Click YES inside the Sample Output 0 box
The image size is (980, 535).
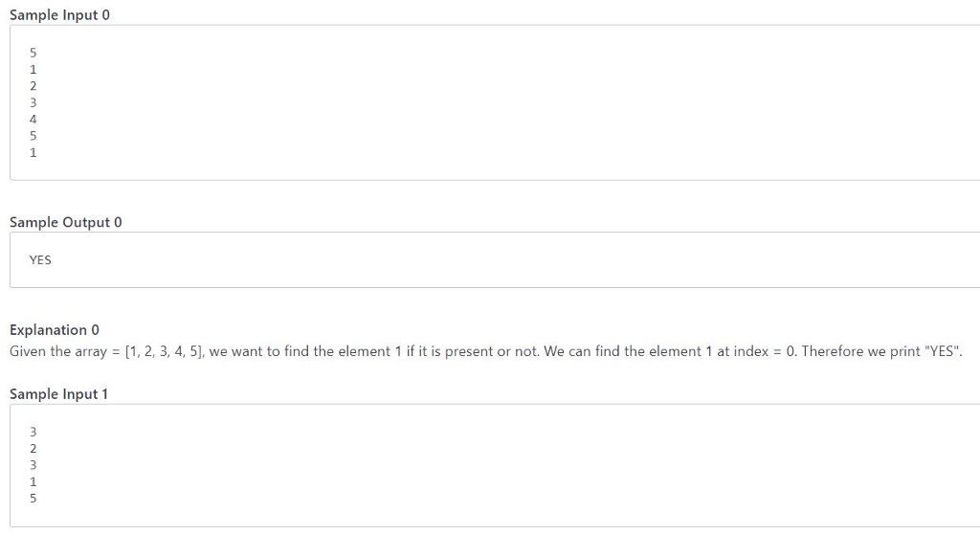40,260
